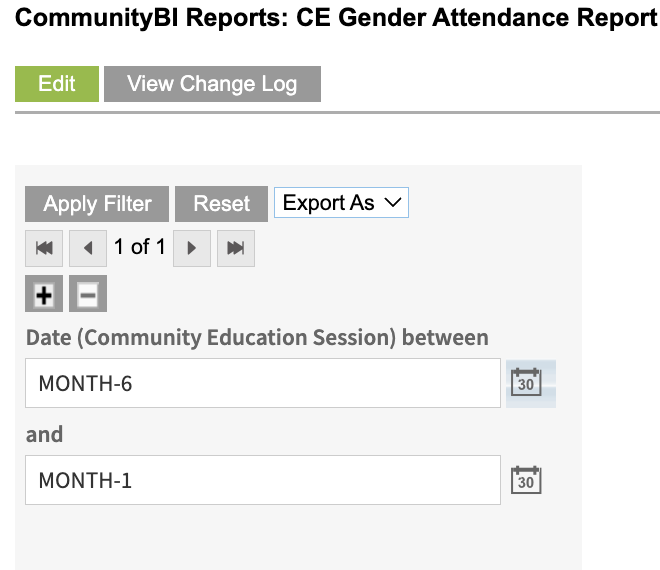The height and width of the screenshot is (570, 660).
Task: Jump to the first report page
Action: [x=44, y=248]
